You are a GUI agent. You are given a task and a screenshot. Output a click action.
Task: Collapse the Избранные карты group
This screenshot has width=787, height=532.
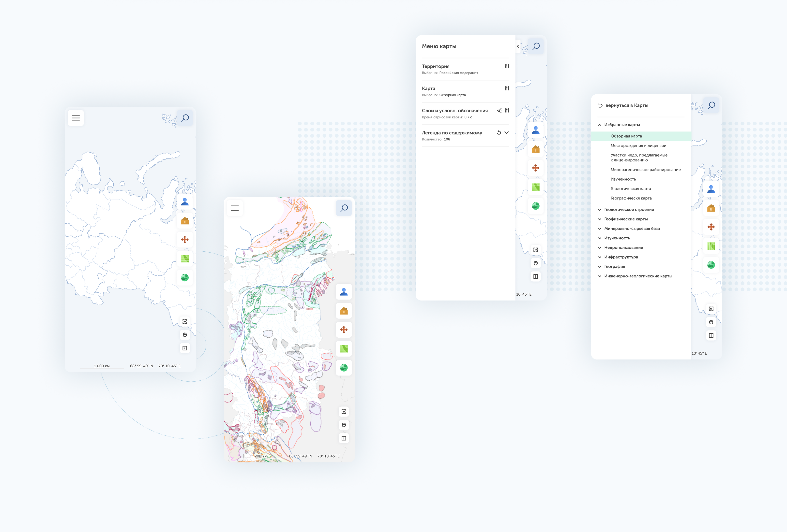click(599, 125)
